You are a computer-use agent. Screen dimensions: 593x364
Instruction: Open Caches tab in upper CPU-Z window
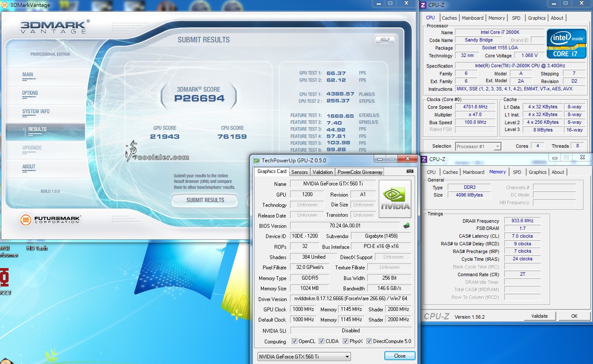coord(449,18)
